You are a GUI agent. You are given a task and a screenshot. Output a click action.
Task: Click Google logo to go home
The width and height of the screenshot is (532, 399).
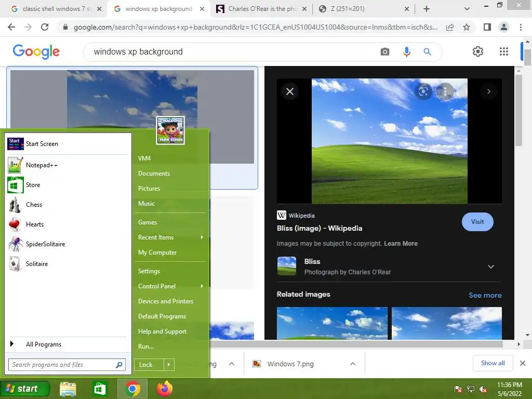(x=36, y=51)
